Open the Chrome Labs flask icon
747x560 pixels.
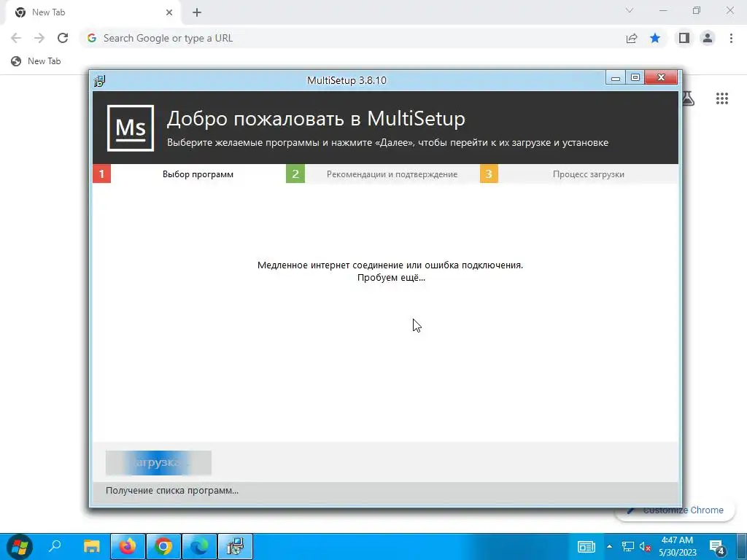(x=688, y=98)
